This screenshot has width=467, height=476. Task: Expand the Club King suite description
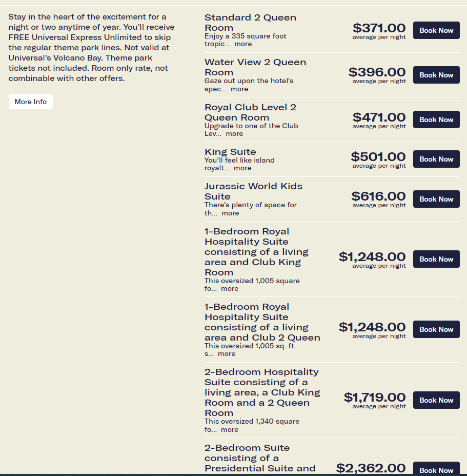click(230, 289)
